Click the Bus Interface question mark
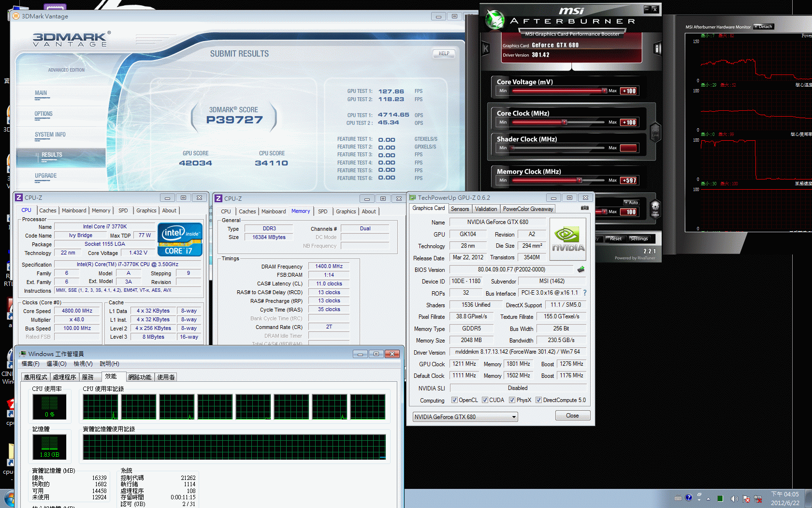 click(x=585, y=293)
